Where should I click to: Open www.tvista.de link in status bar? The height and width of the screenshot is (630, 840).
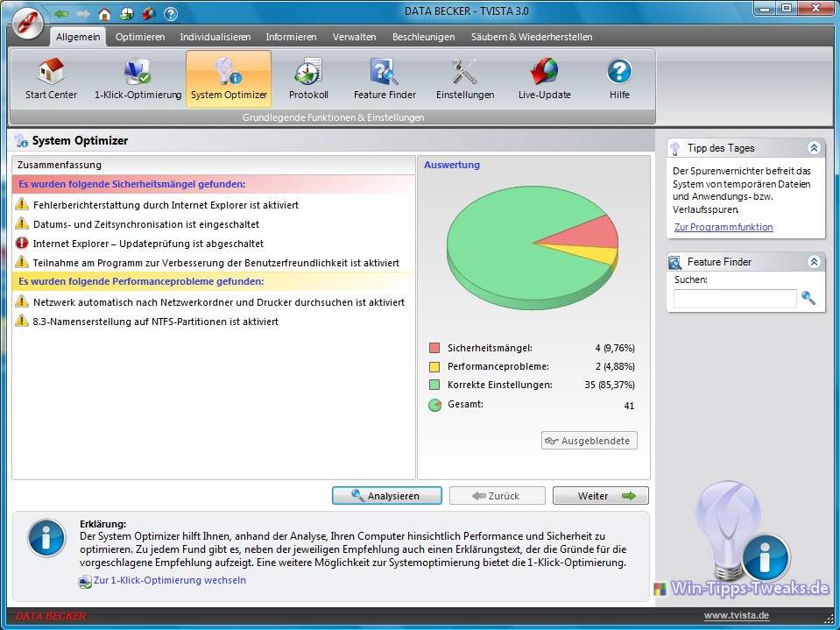737,615
